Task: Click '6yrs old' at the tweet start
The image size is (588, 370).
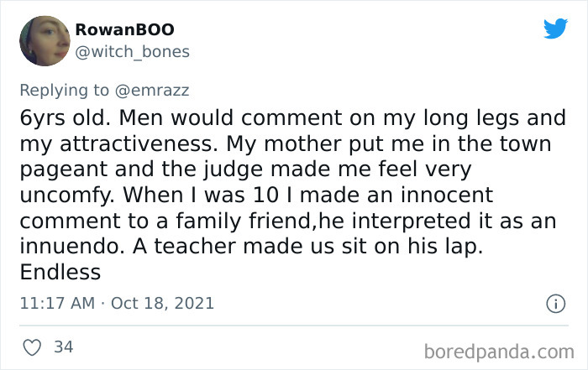Action: 57,117
